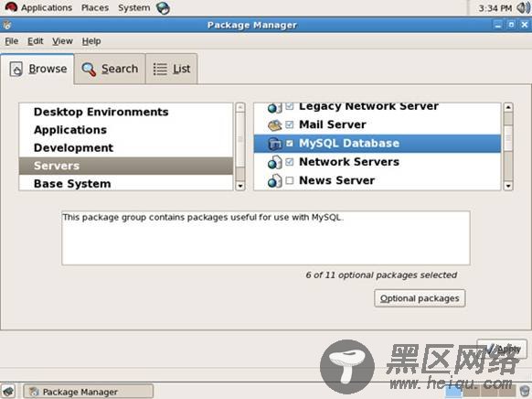
Task: Click category list scroll up arrow
Action: 240,108
